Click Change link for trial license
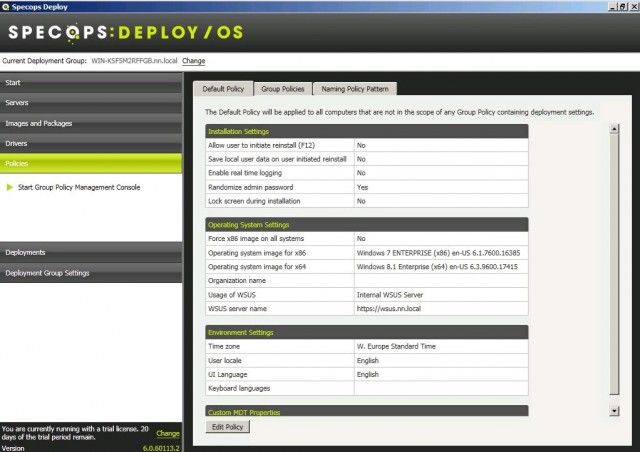640x452 pixels. [x=168, y=433]
